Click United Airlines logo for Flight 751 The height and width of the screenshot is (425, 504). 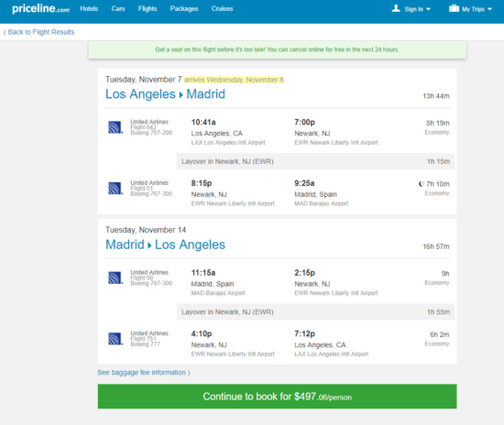[x=115, y=339]
